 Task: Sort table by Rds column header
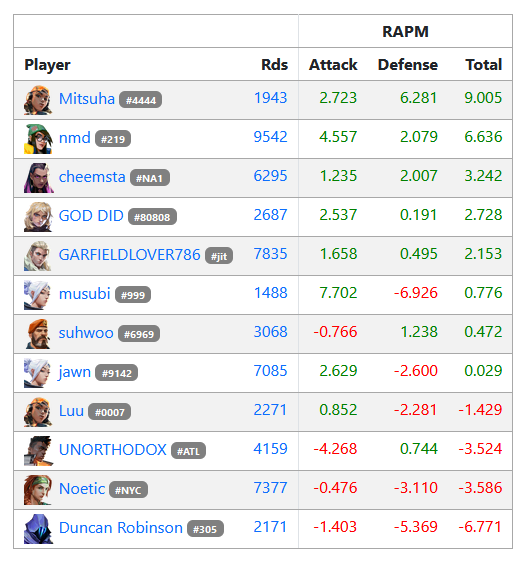274,65
